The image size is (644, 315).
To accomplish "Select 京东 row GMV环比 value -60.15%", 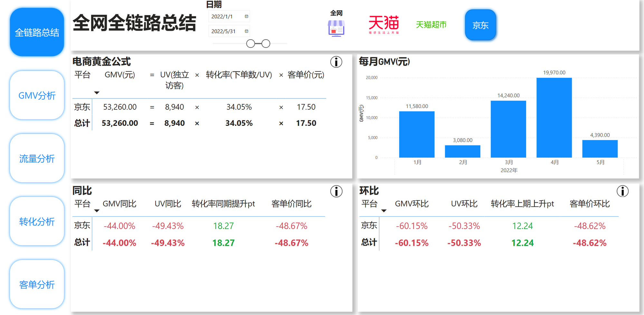I will pos(412,226).
